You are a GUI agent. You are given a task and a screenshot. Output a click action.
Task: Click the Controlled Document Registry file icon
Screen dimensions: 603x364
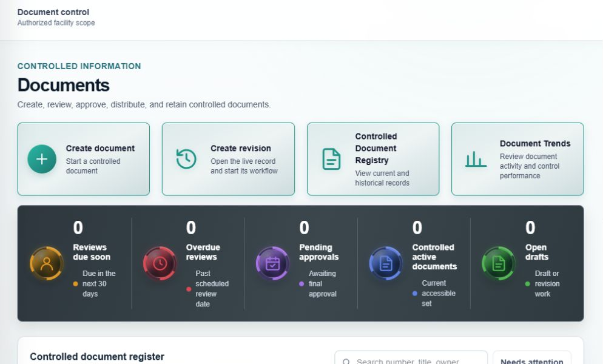[x=331, y=159]
